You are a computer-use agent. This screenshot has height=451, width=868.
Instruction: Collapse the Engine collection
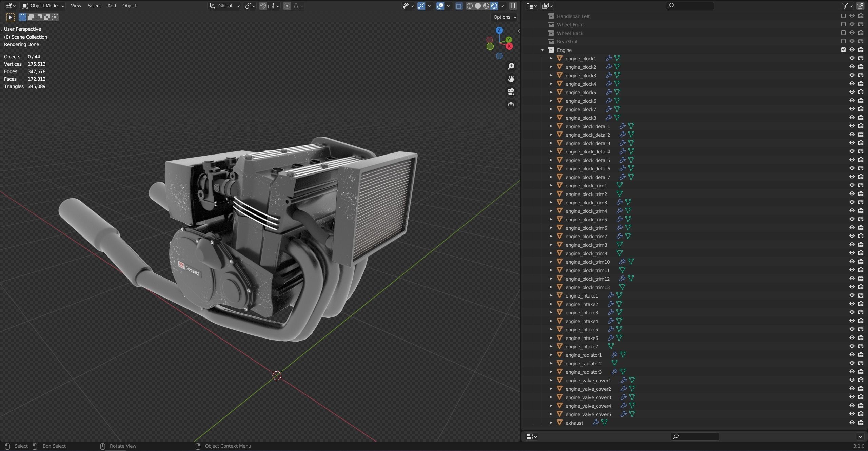coord(542,50)
